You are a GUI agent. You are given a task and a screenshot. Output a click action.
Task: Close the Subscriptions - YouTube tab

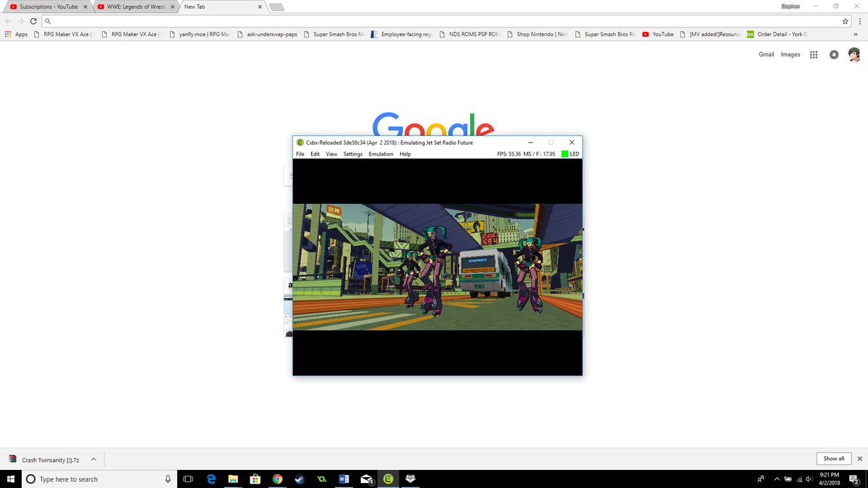(85, 7)
